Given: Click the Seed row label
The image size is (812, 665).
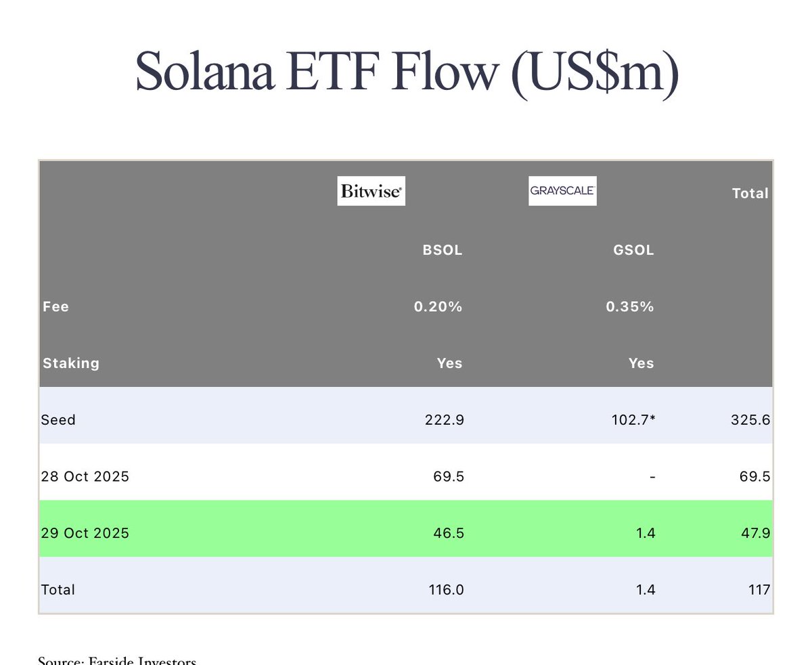Looking at the screenshot, I should click(x=58, y=420).
